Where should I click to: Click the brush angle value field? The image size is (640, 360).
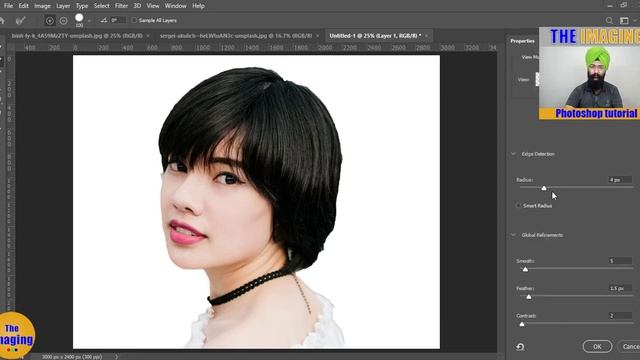click(118, 20)
